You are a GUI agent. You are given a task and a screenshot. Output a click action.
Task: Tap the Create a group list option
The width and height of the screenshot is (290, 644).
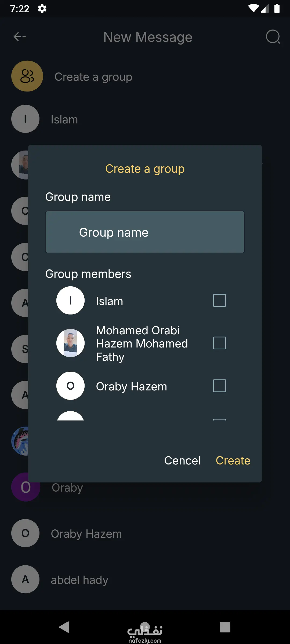coord(93,77)
